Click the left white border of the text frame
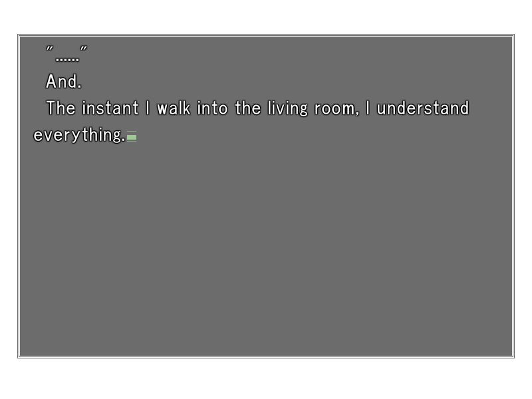532x399 pixels. point(19,196)
